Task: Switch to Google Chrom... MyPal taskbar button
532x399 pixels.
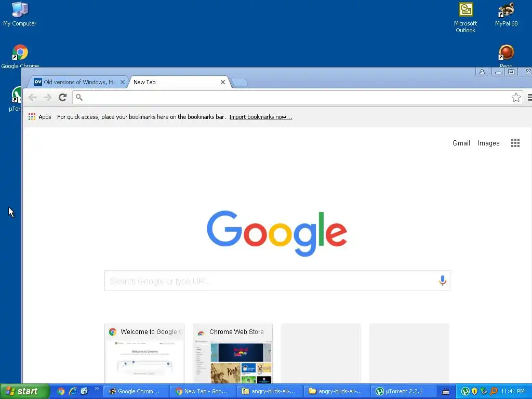Action: coord(136,392)
